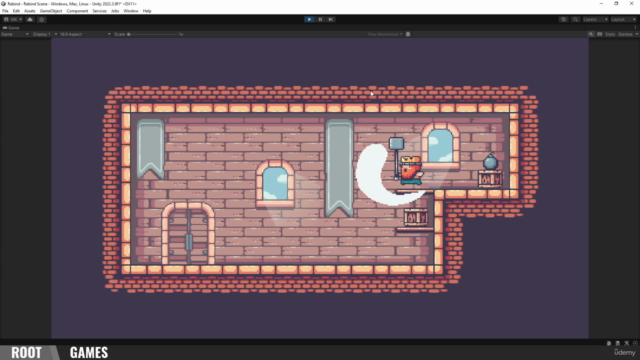Image resolution: width=640 pixels, height=360 pixels.
Task: Expand the Layout dropdown
Action: 623,19
